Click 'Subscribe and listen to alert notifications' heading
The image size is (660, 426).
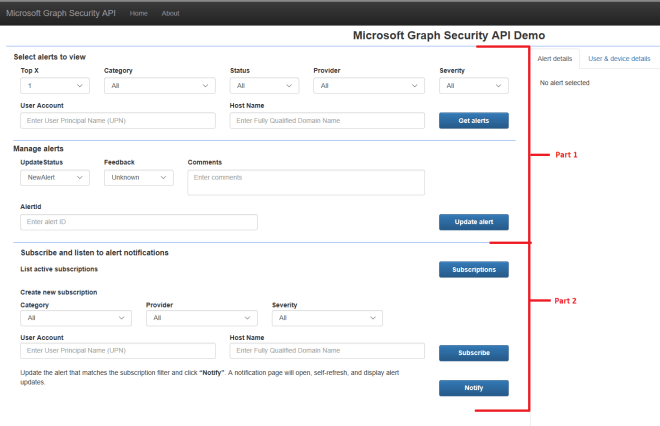94,253
